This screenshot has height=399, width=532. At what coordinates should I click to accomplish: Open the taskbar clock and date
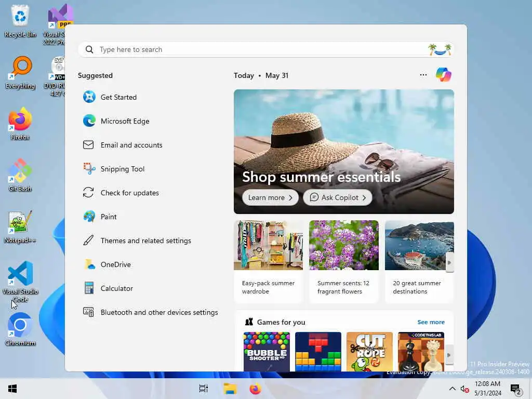[487, 389]
